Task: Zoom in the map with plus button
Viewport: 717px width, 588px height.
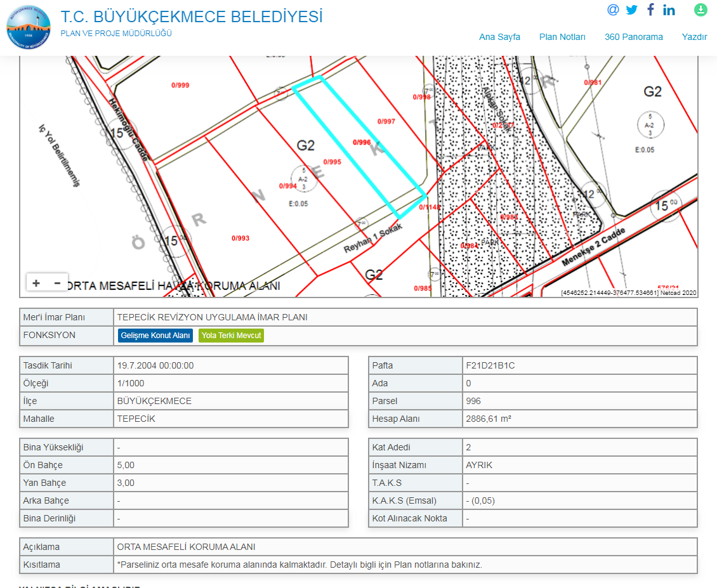Action: (x=36, y=283)
